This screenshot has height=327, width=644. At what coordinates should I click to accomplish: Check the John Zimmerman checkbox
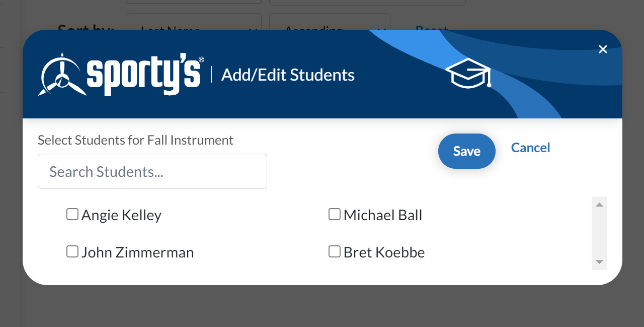tap(72, 251)
